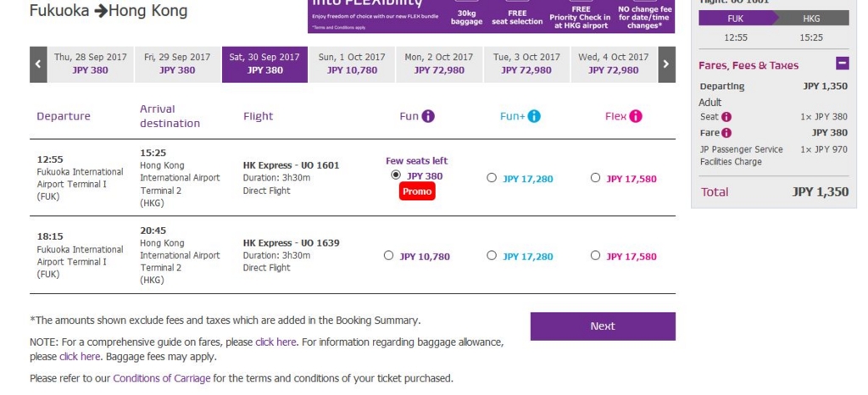Show later dates with right arrow
The height and width of the screenshot is (395, 868).
tap(666, 64)
